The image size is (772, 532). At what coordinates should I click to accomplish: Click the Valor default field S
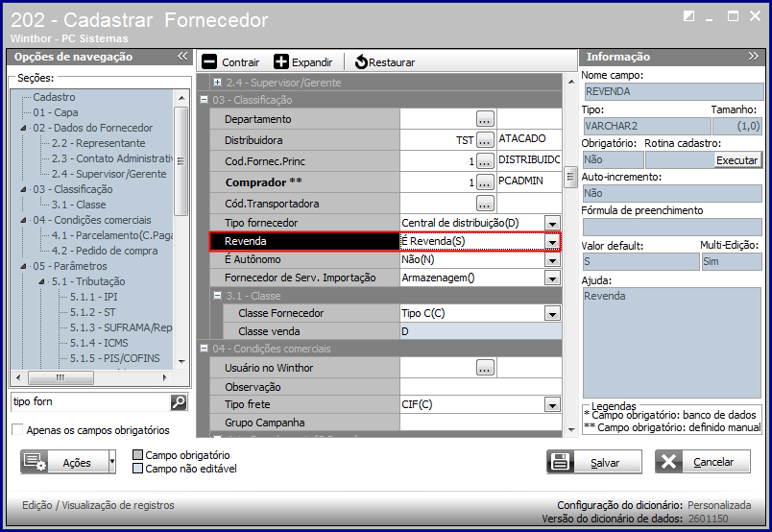(x=640, y=261)
